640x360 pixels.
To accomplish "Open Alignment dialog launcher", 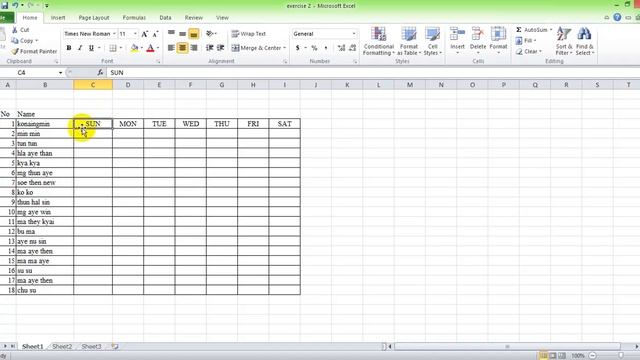I will 285,62.
